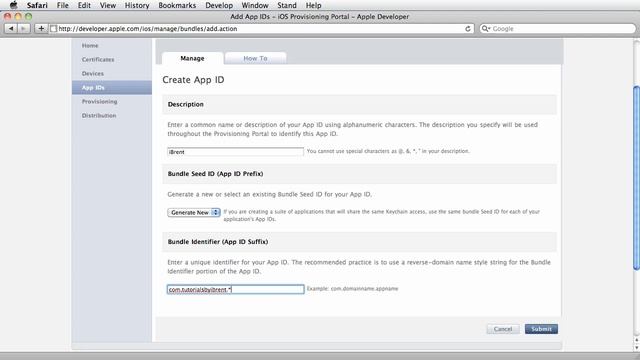Click the URL address bar

click(x=261, y=29)
